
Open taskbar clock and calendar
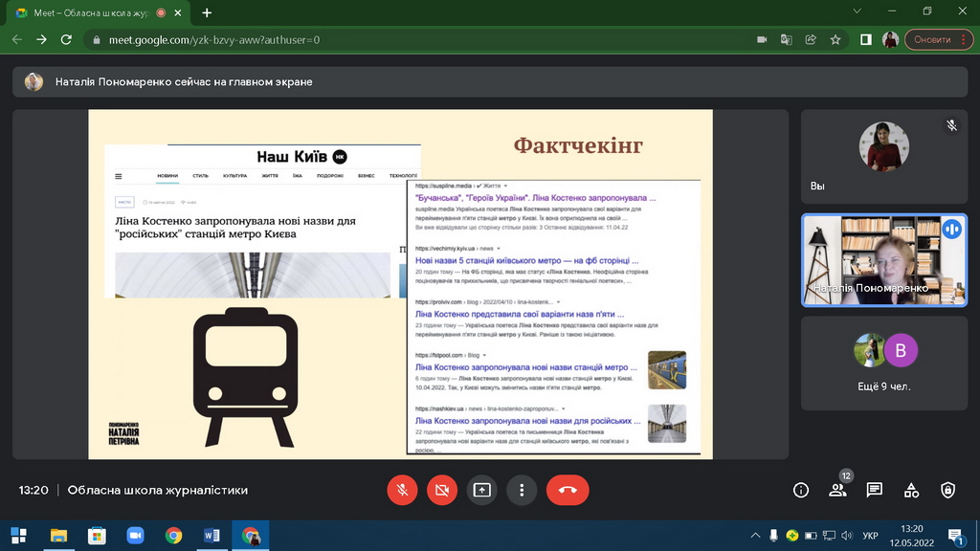pyautogui.click(x=912, y=536)
